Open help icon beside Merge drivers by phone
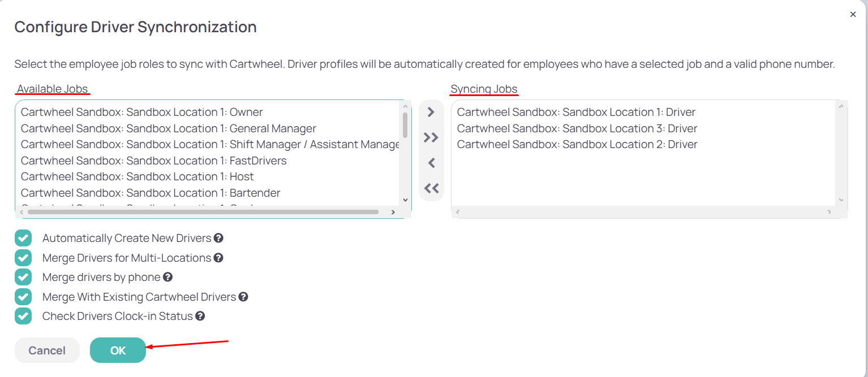 (x=167, y=277)
